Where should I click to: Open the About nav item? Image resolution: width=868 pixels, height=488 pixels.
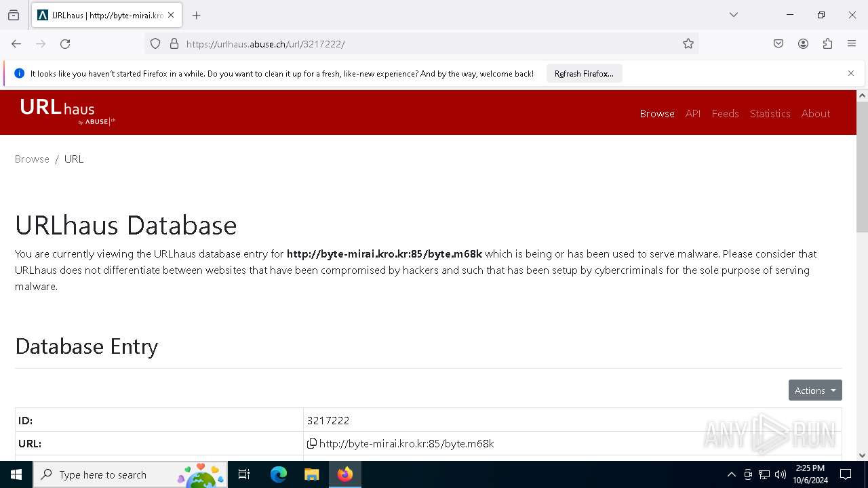pos(816,114)
